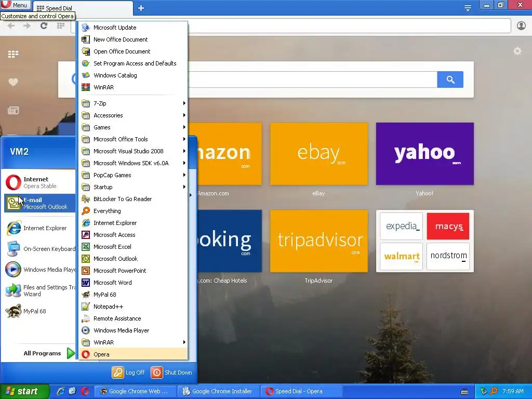Select New Office Document

click(134, 39)
